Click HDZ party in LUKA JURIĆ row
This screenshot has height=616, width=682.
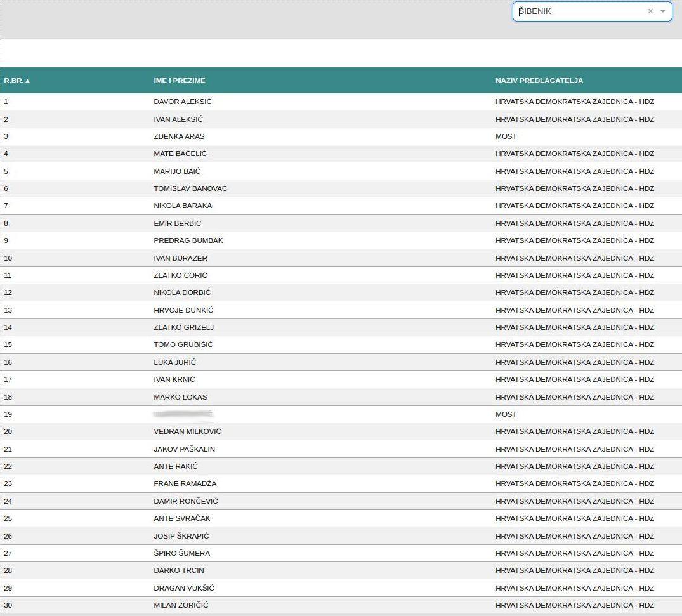(575, 362)
